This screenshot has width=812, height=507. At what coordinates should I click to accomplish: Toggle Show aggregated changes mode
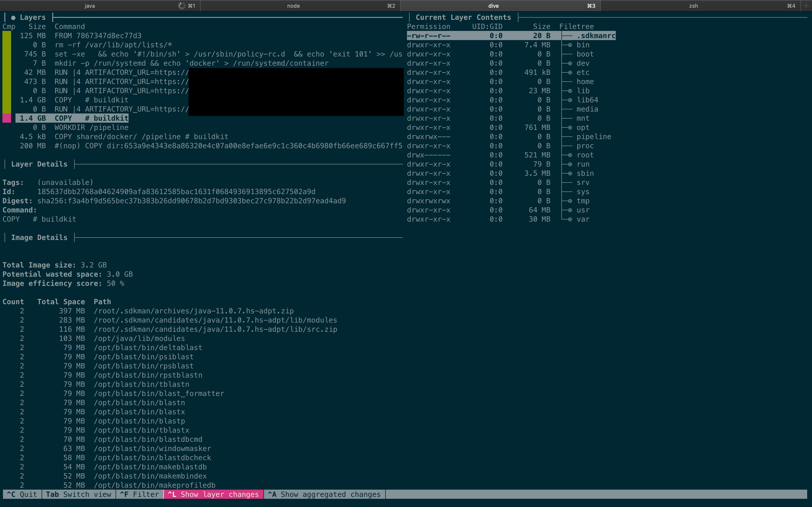point(324,494)
